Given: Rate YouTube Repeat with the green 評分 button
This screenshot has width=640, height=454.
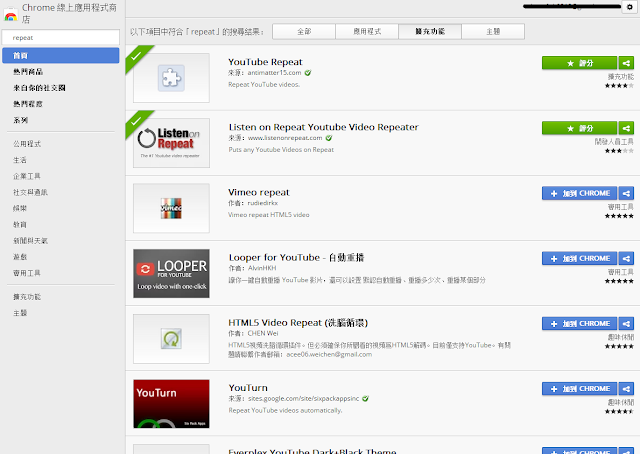Looking at the screenshot, I should tap(580, 63).
